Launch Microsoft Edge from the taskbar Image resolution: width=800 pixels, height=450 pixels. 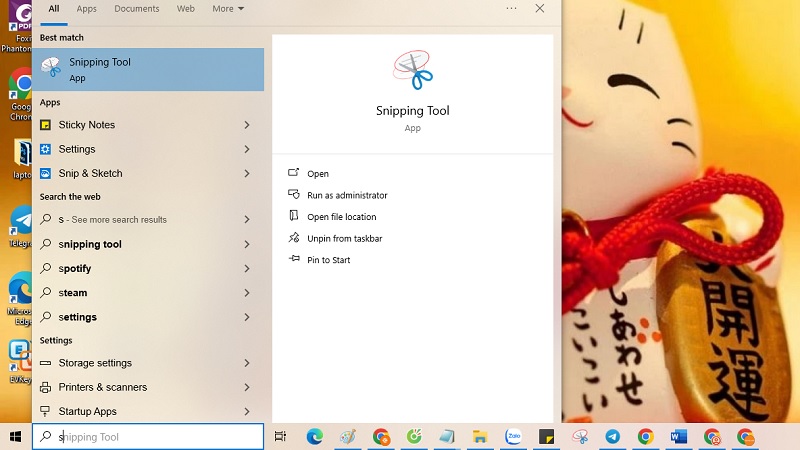[315, 437]
